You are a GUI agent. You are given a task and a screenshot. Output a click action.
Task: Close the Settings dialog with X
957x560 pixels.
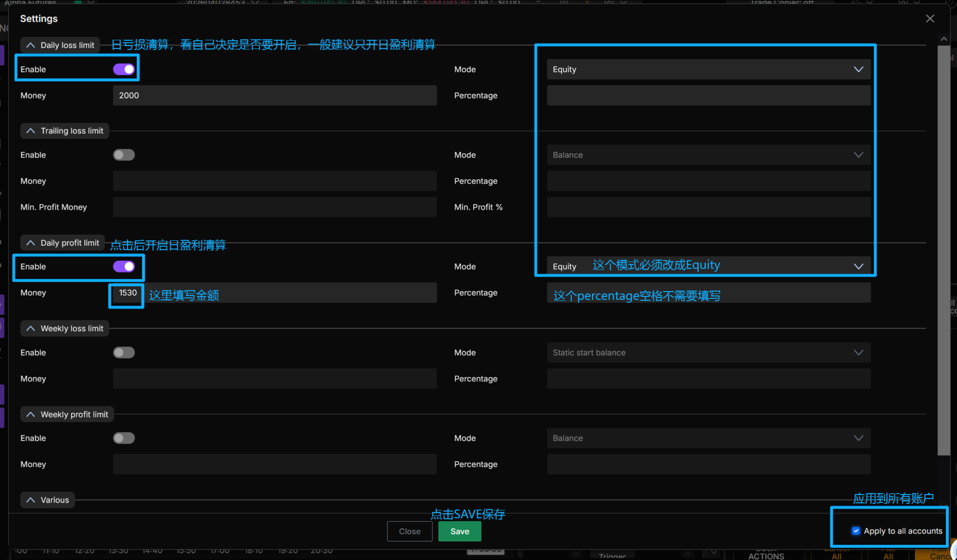(930, 19)
